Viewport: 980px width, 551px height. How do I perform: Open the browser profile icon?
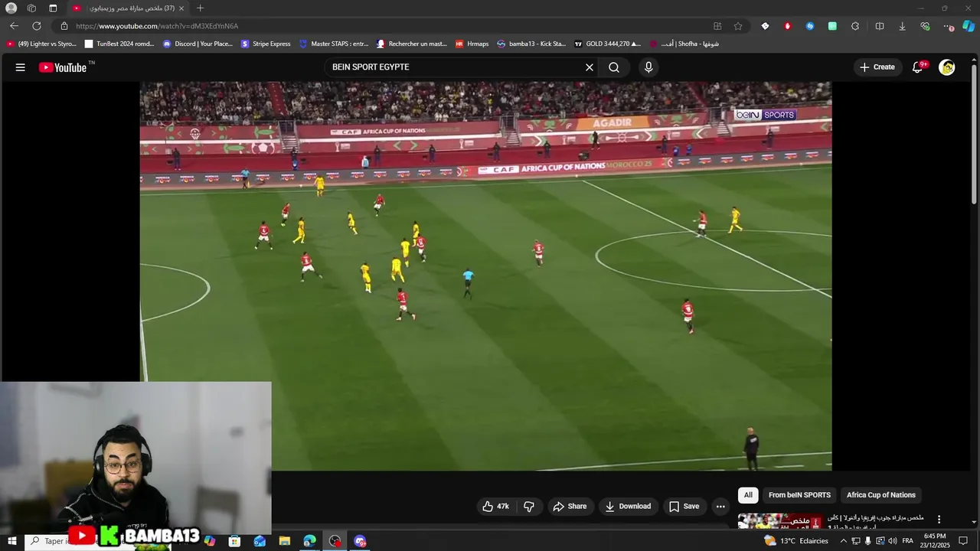click(x=11, y=8)
